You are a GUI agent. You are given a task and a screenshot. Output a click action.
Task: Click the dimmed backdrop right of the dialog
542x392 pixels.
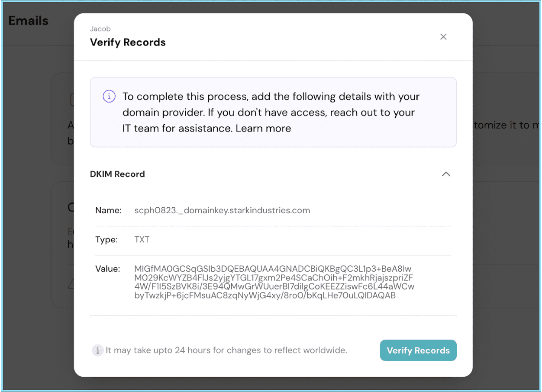507,216
